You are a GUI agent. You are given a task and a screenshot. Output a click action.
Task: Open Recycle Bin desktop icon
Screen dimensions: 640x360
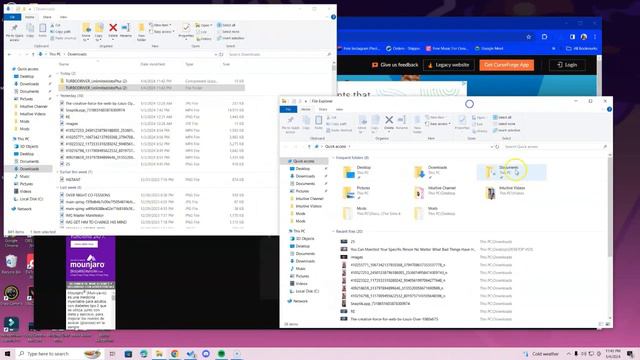[x=11, y=263]
